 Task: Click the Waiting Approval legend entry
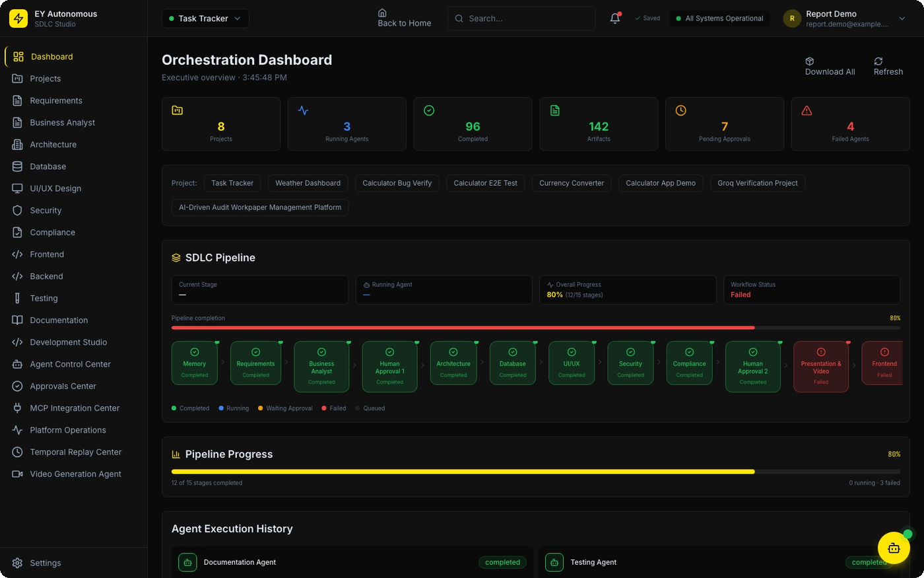pos(285,408)
